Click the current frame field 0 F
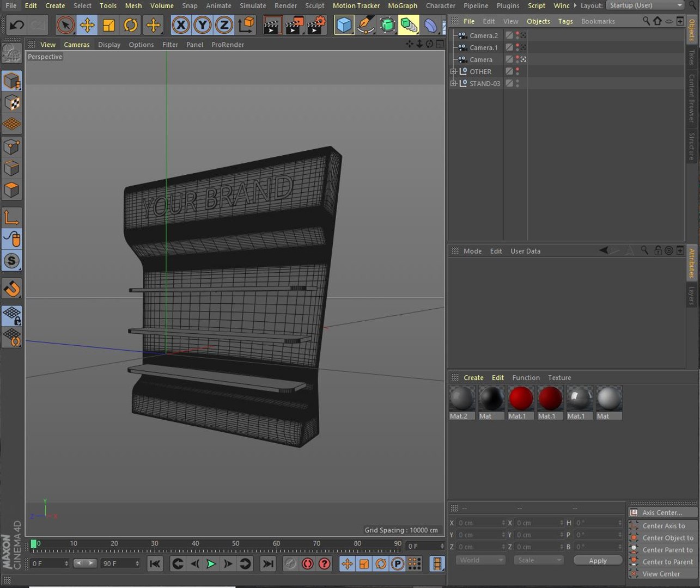 425,546
